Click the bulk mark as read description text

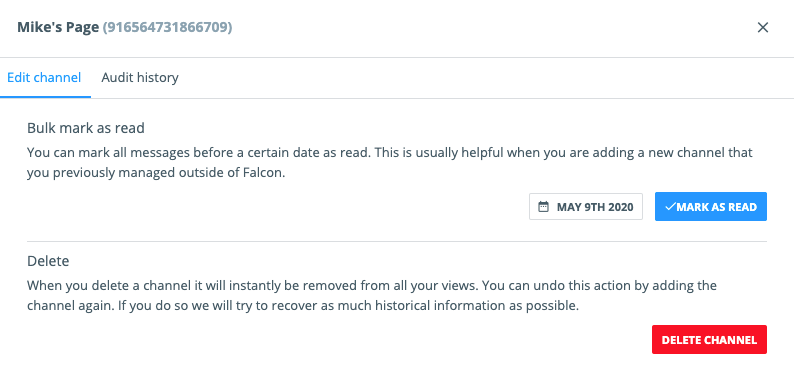pos(390,162)
